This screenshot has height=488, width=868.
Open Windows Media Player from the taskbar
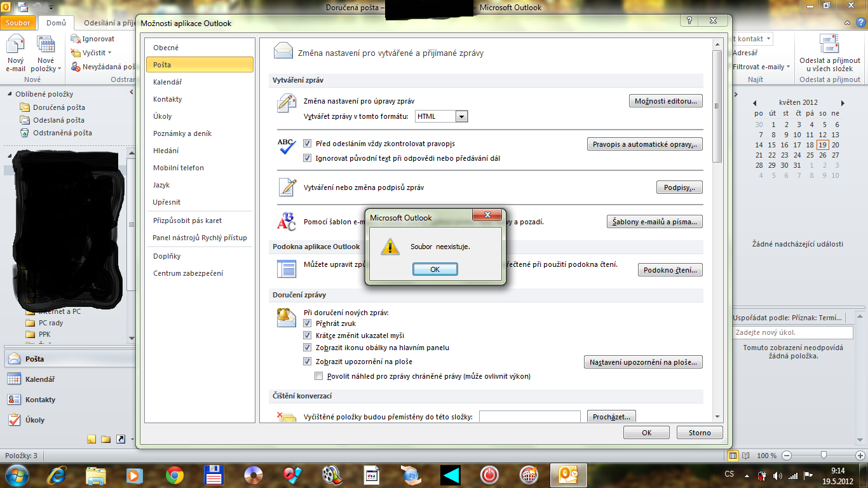click(135, 475)
